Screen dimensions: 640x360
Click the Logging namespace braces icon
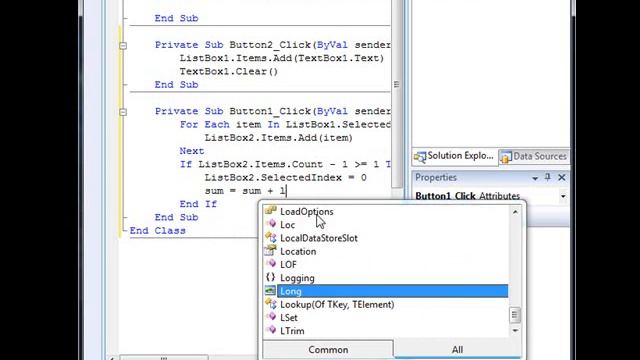pyautogui.click(x=270, y=277)
